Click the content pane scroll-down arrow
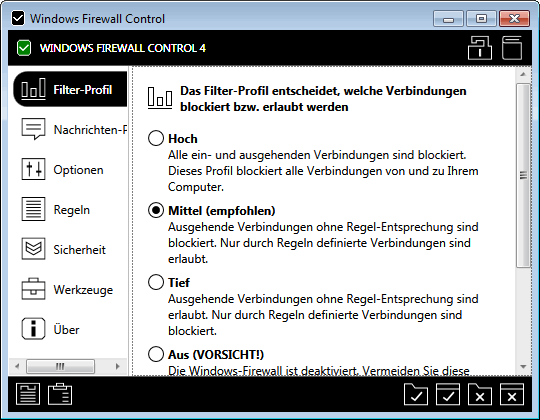540x420 pixels. click(523, 367)
